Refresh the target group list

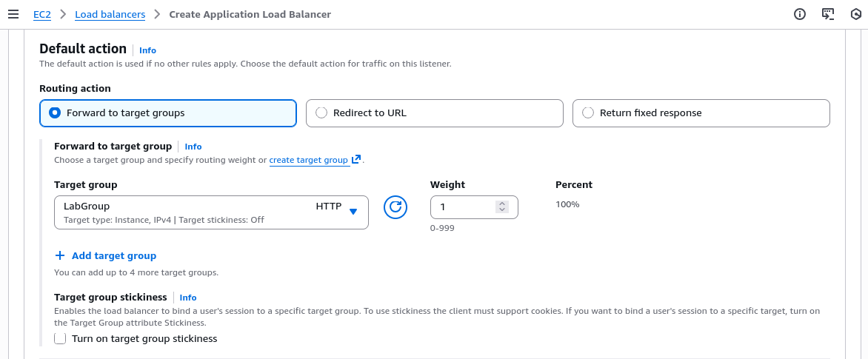(395, 207)
